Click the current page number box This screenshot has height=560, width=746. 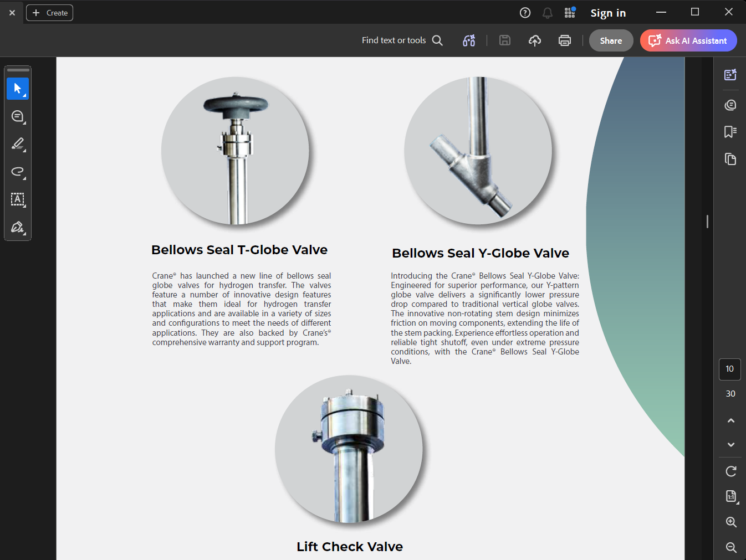tap(730, 369)
